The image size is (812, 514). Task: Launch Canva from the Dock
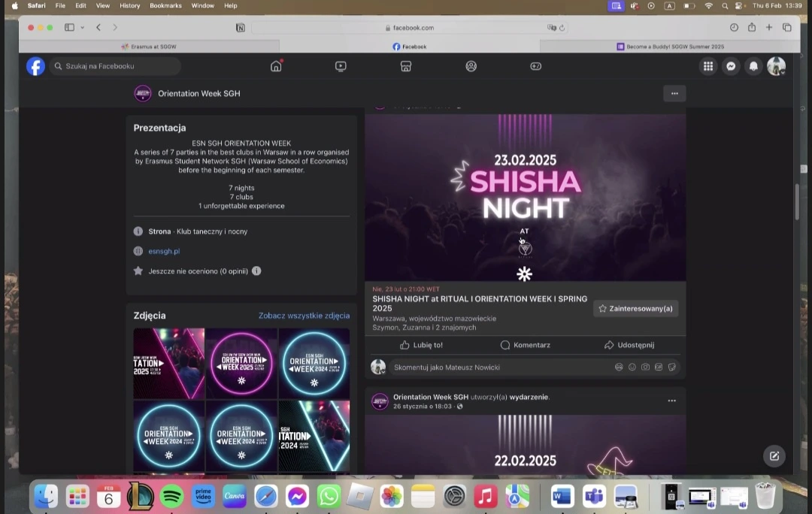tap(235, 497)
